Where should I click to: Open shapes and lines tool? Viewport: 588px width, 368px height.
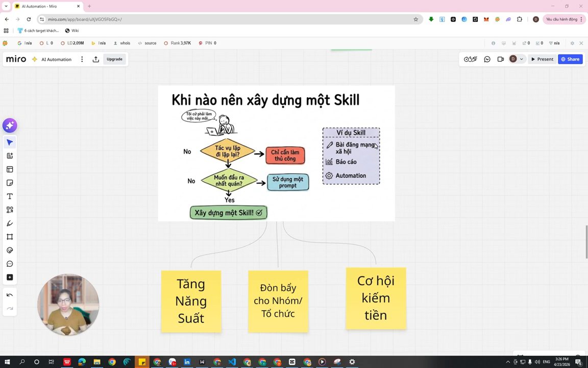10,210
